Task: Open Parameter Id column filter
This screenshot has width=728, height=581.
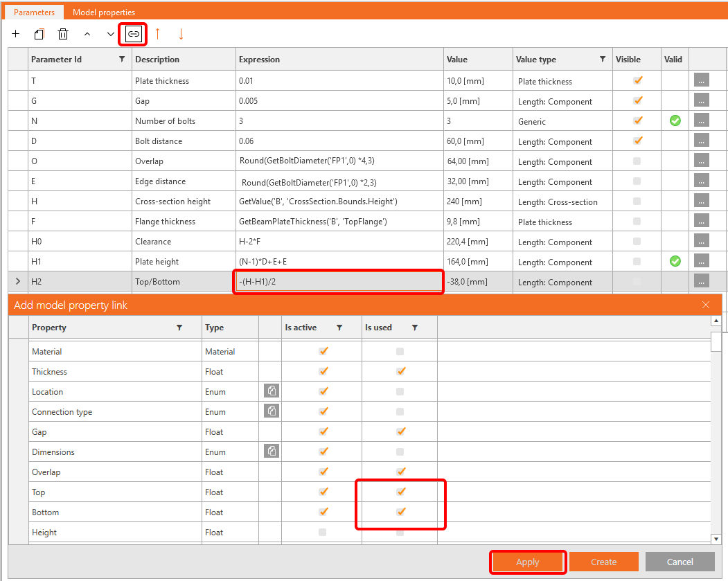Action: [122, 60]
